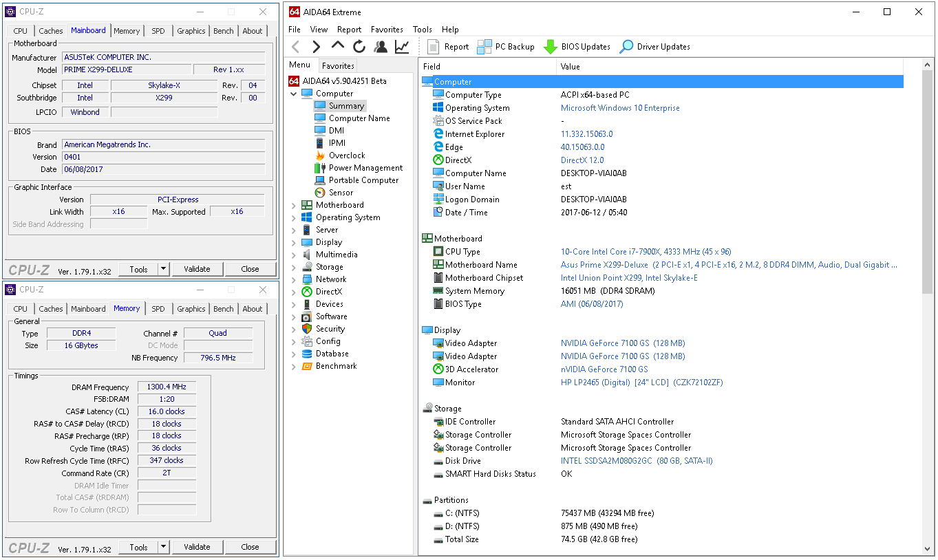Switch to the Graphics tab in the Memory CPU-Z window
This screenshot has width=938, height=560.
191,309
